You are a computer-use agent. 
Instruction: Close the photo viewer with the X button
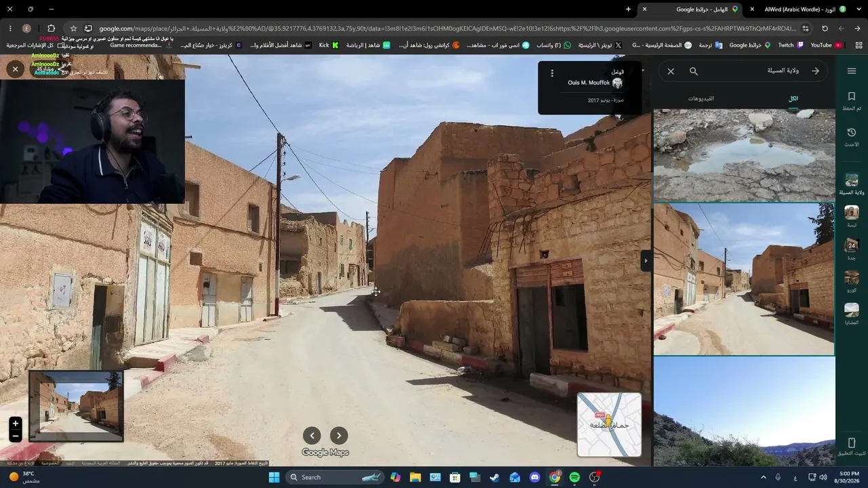coord(15,69)
